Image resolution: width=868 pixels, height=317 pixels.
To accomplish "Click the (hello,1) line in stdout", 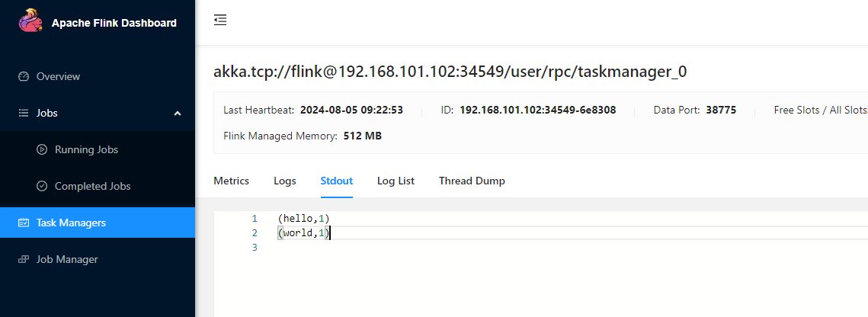I will [x=304, y=219].
